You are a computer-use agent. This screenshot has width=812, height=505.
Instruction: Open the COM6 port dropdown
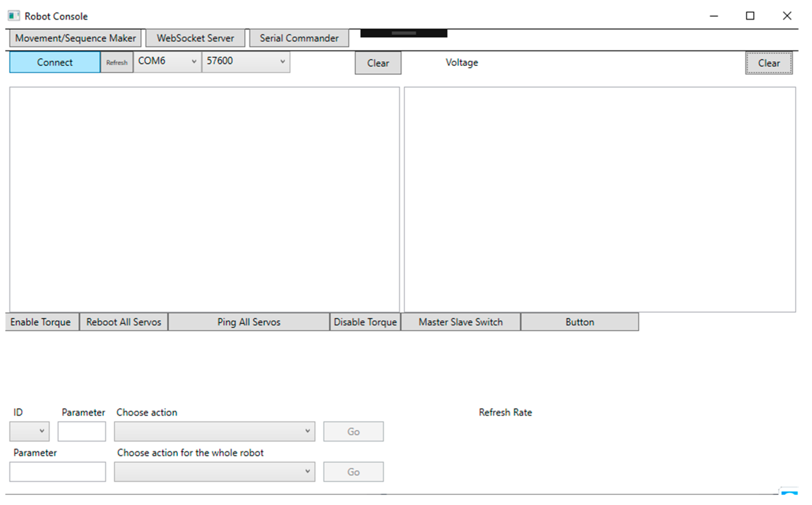tap(167, 61)
